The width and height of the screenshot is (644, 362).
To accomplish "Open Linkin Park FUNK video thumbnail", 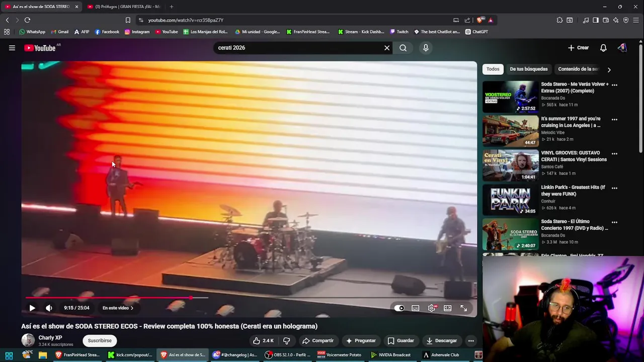I will tap(510, 200).
